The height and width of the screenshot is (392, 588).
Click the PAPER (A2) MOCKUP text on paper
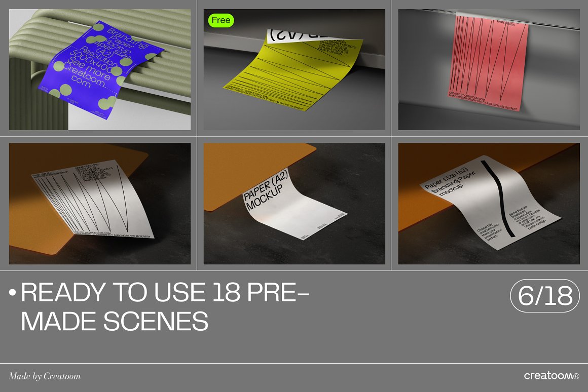click(265, 189)
